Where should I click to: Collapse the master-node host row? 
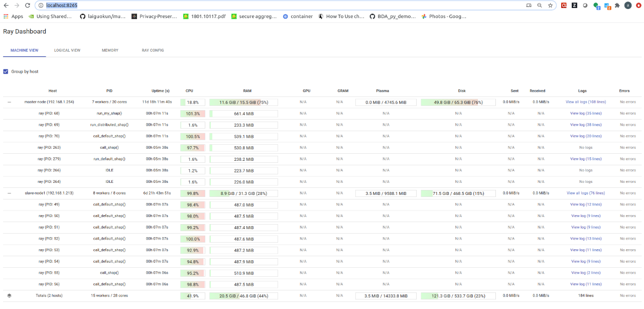(x=9, y=102)
